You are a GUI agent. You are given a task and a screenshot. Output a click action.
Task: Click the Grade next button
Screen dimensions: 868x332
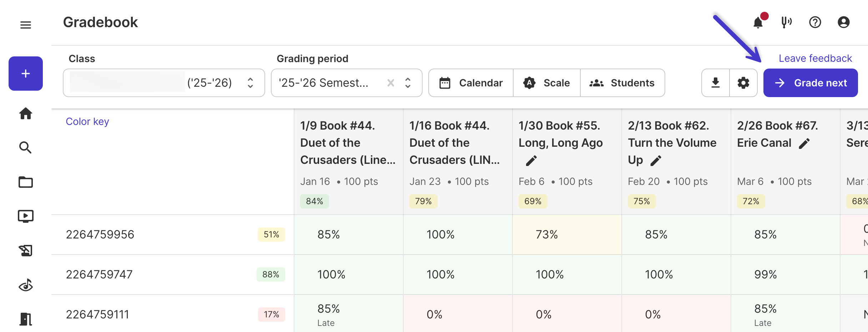811,83
